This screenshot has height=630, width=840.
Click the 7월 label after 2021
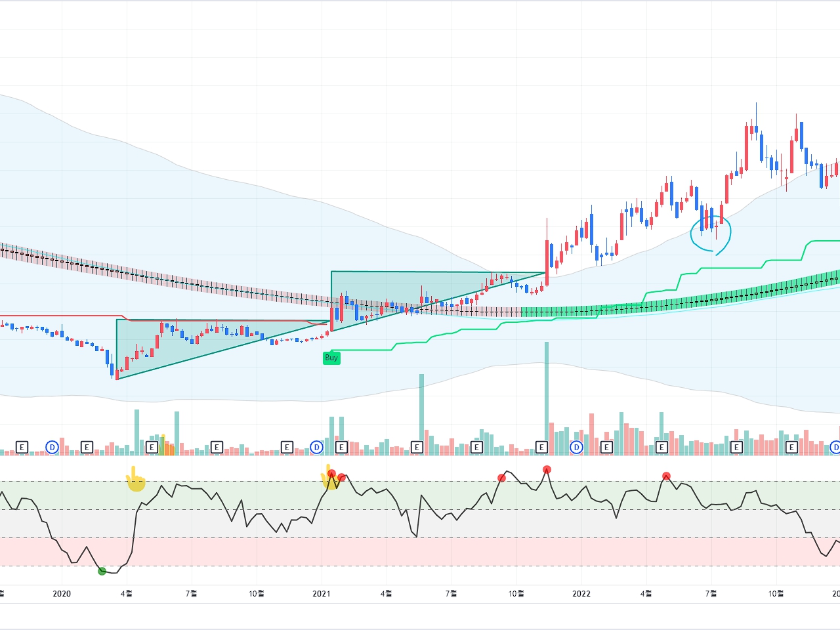point(451,594)
